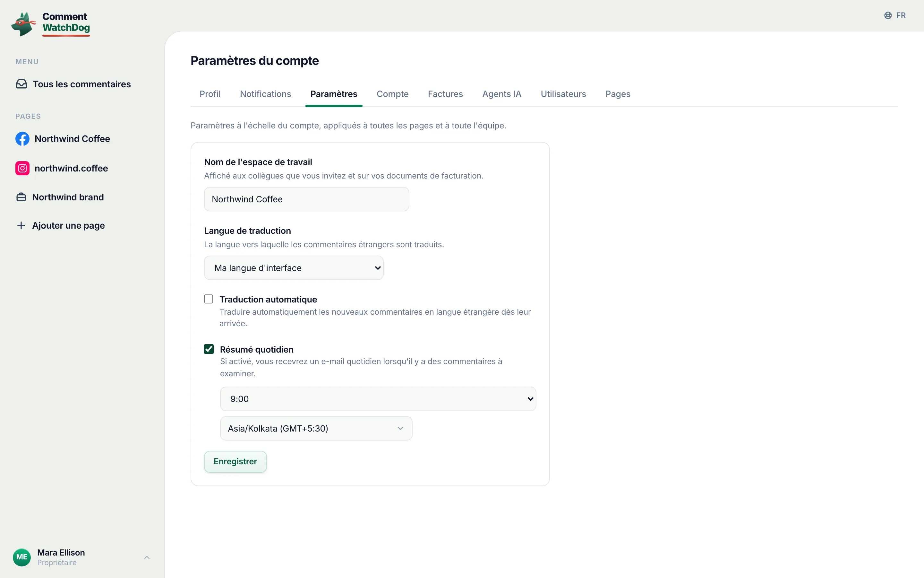Click the Enregistrer button
Screen dimensions: 924x578
point(235,461)
